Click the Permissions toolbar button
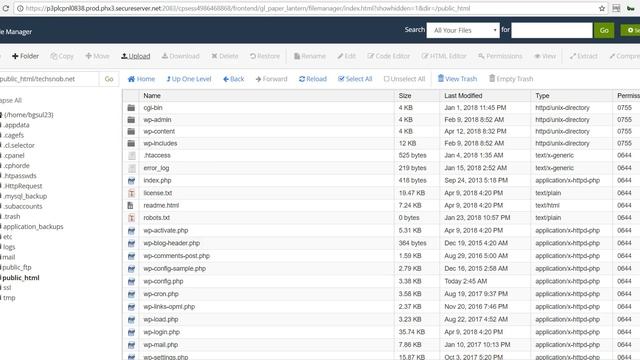 pyautogui.click(x=500, y=56)
